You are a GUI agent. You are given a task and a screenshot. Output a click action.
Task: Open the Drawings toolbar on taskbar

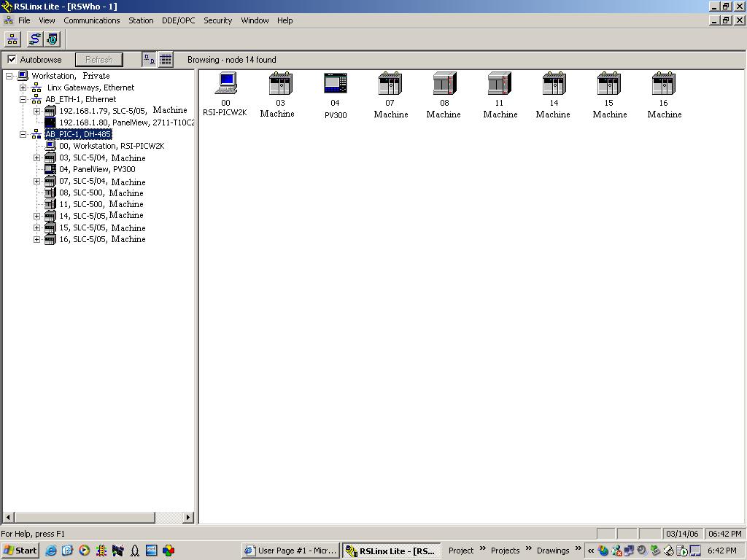[553, 551]
